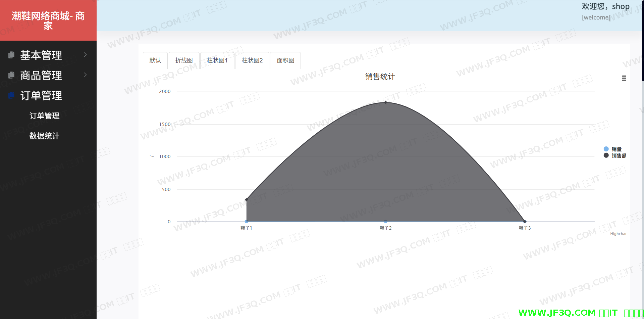Viewport: 644px width, 319px height.
Task: Click the Highcharts credit link
Action: pyautogui.click(x=618, y=234)
